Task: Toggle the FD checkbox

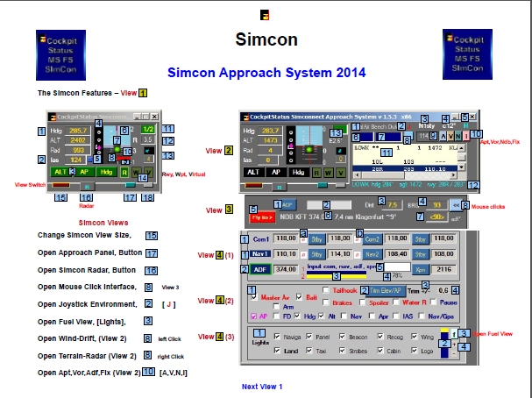Action: [x=277, y=316]
